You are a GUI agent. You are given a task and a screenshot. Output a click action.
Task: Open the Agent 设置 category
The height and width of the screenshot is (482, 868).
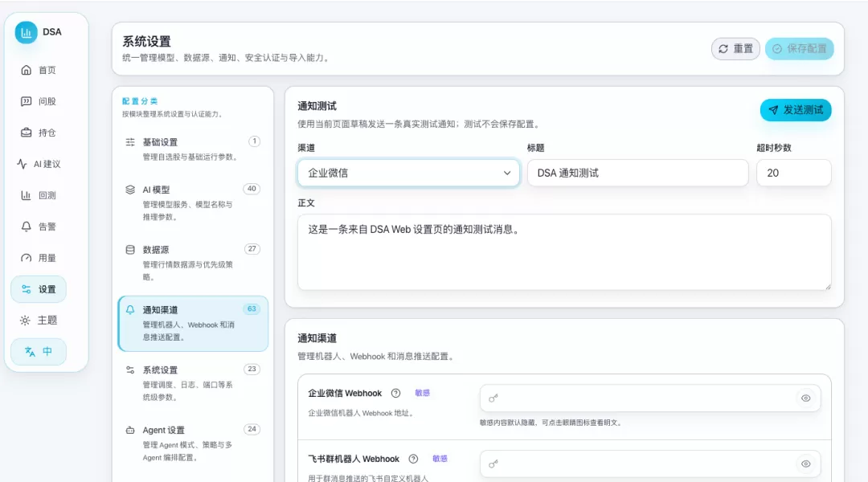pyautogui.click(x=193, y=443)
